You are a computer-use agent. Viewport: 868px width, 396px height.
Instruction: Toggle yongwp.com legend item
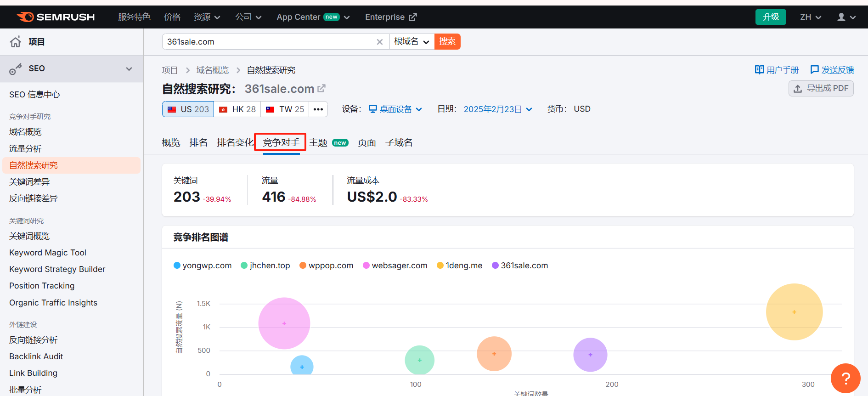203,266
